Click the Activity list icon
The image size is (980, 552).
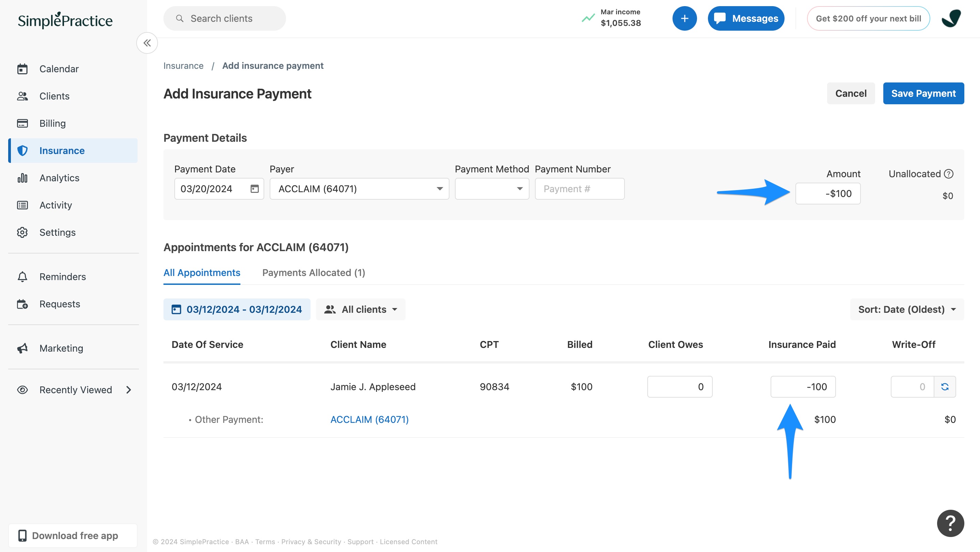click(x=22, y=205)
